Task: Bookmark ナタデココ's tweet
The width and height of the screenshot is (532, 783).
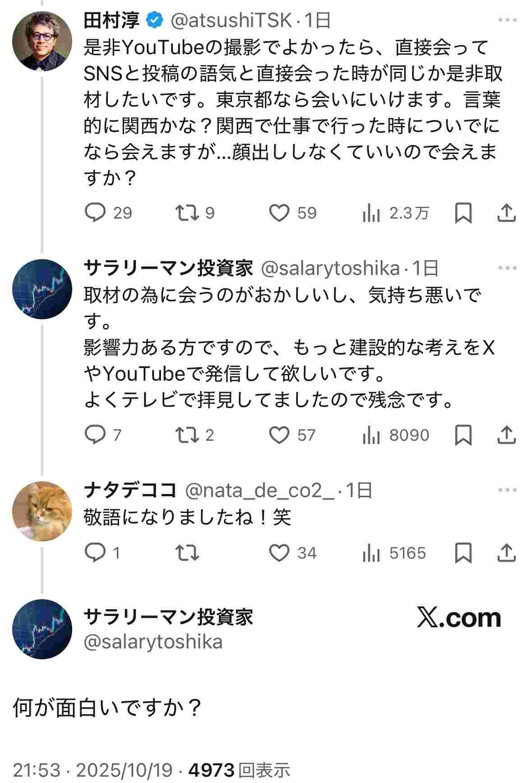Action: pyautogui.click(x=463, y=553)
